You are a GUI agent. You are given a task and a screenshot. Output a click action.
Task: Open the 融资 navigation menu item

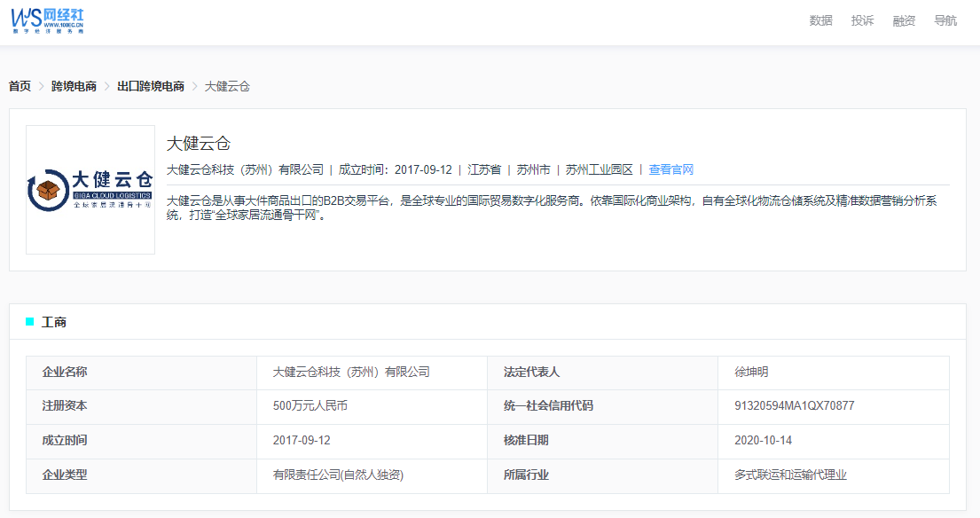[904, 20]
